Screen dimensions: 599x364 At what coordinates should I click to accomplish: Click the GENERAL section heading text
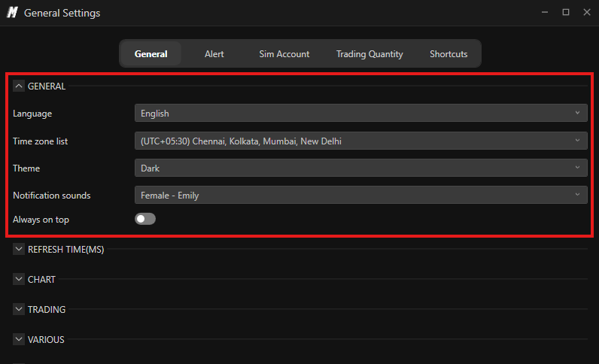47,86
